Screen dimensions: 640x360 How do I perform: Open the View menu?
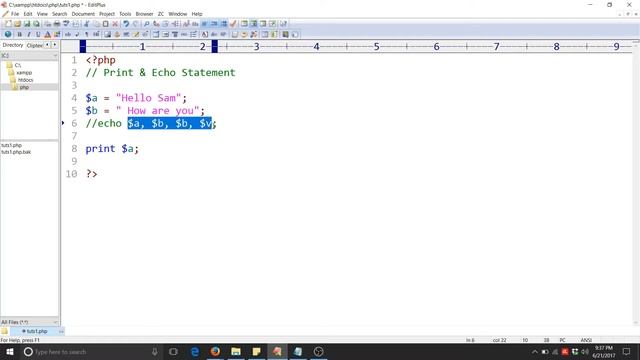(42, 14)
